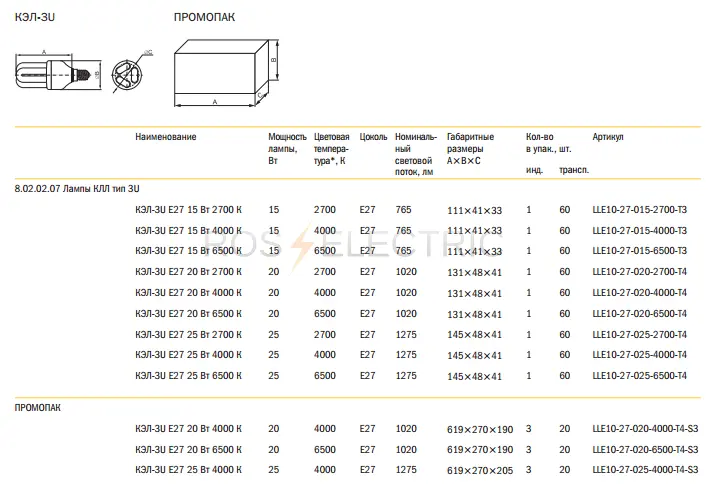This screenshot has width=709, height=496.
Task: Click article ШЕ10-27-025-4000-Т4
Action: [x=639, y=355]
